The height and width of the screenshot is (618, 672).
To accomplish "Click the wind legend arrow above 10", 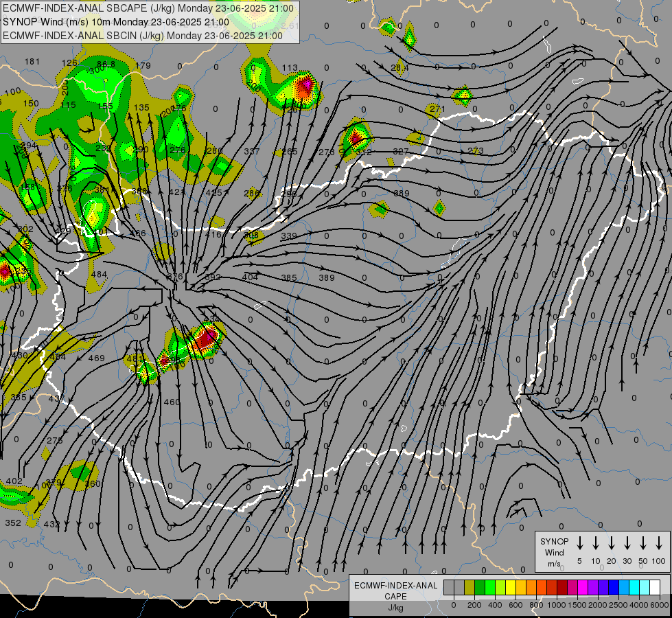I will coord(596,543).
